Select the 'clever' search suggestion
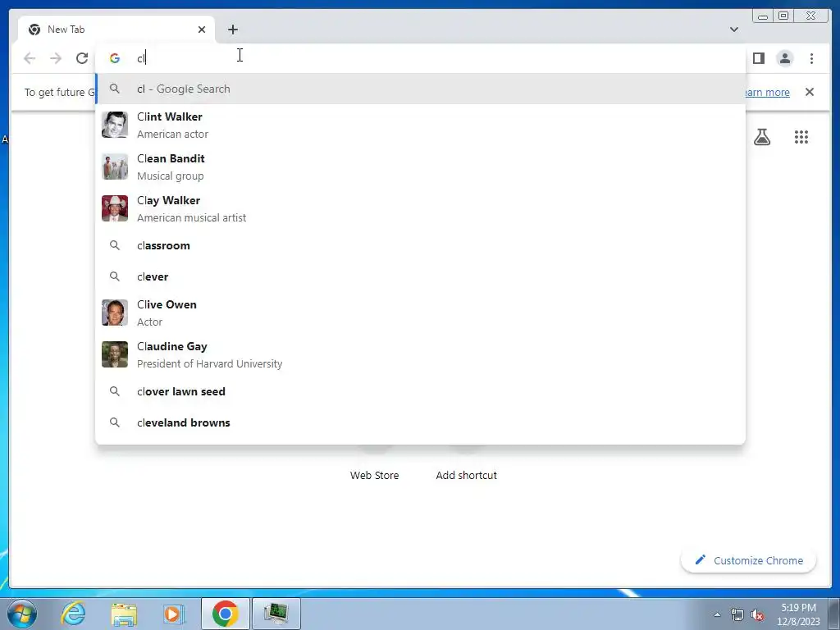 pos(421,276)
